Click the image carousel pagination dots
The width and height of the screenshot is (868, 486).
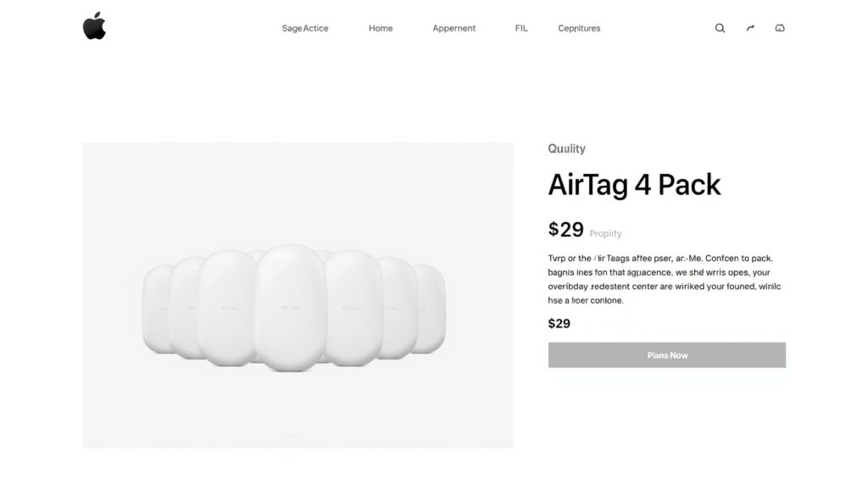coord(292,435)
